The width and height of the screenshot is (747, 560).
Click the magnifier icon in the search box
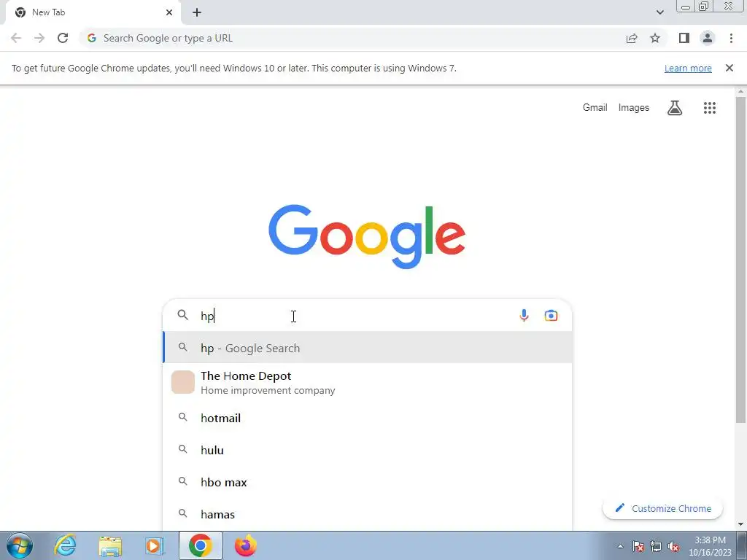click(x=183, y=315)
